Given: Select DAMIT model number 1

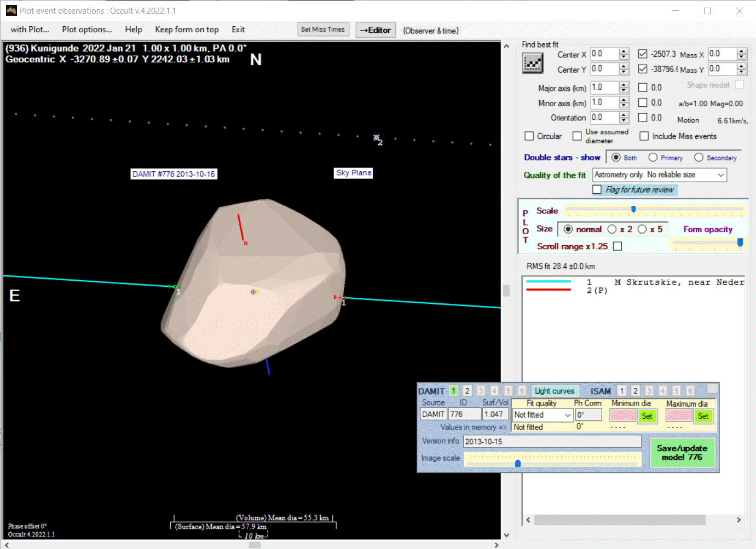Looking at the screenshot, I should (x=453, y=391).
